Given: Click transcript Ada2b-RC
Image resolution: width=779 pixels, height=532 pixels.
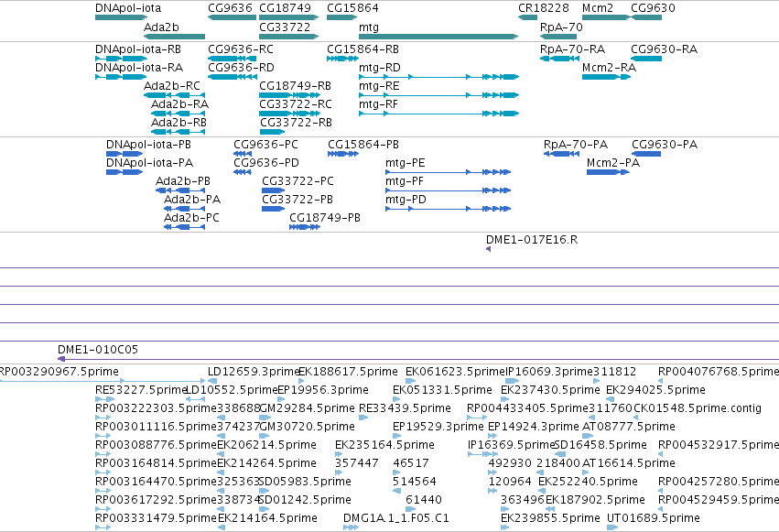Looking at the screenshot, I should tap(172, 86).
